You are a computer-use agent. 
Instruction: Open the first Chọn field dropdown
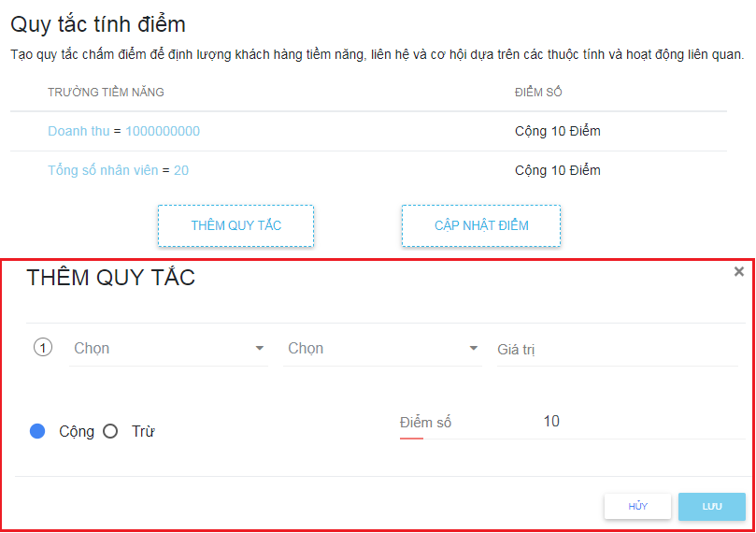click(169, 348)
